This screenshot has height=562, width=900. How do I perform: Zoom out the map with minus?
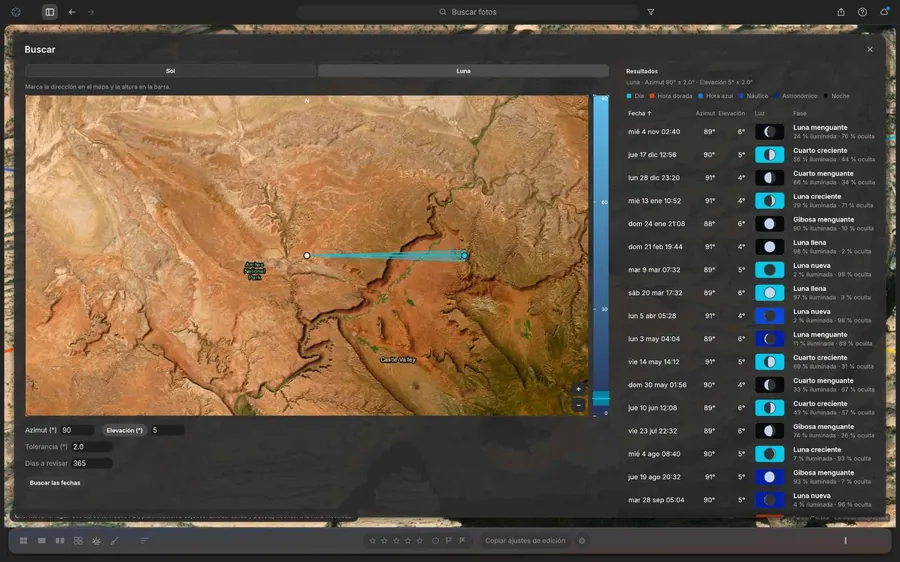coord(578,405)
